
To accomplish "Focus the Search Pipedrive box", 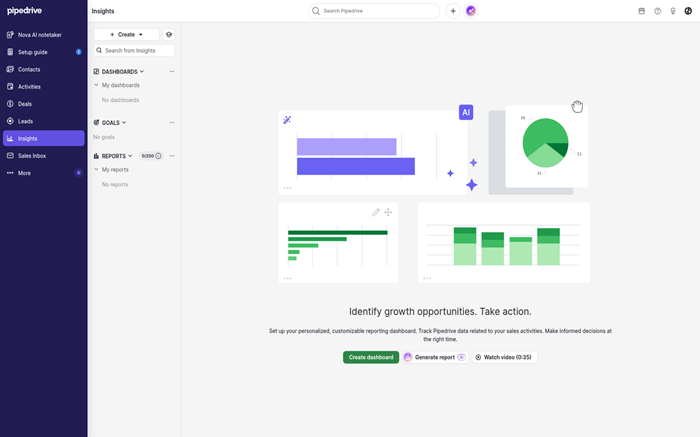I will 374,11.
